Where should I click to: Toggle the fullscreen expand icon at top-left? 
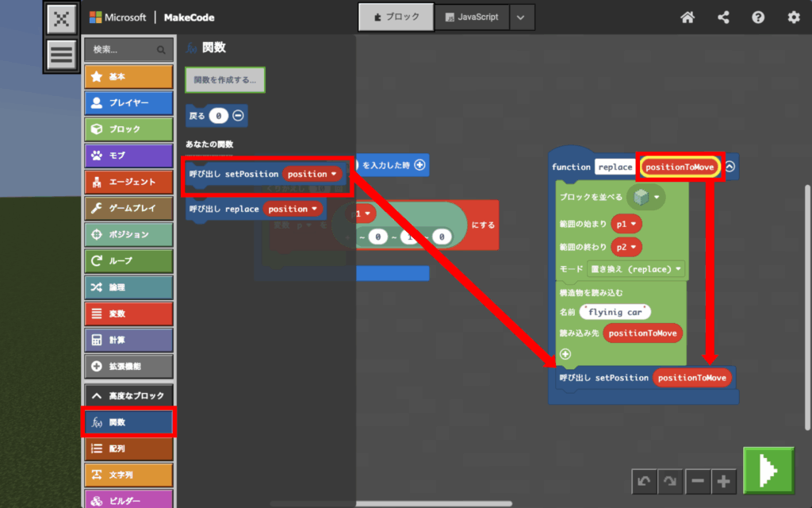(61, 18)
